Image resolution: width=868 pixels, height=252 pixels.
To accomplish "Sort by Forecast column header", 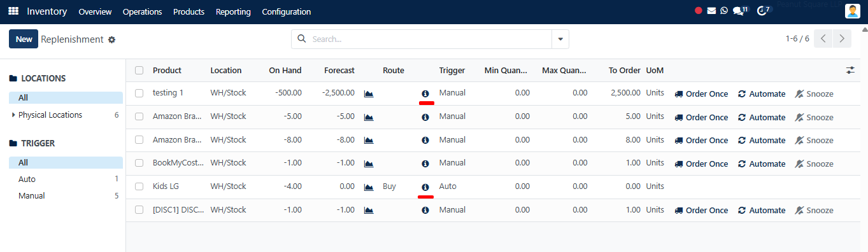I will 339,70.
